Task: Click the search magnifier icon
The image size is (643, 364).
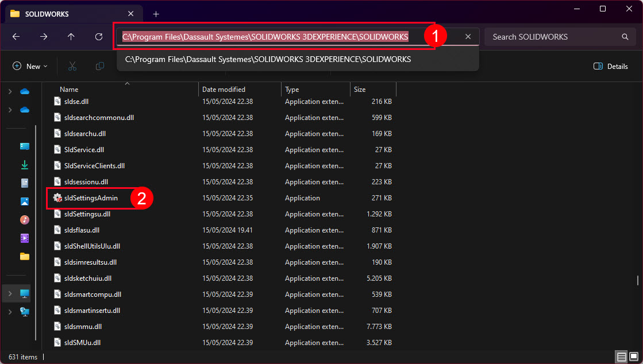Action: point(625,37)
